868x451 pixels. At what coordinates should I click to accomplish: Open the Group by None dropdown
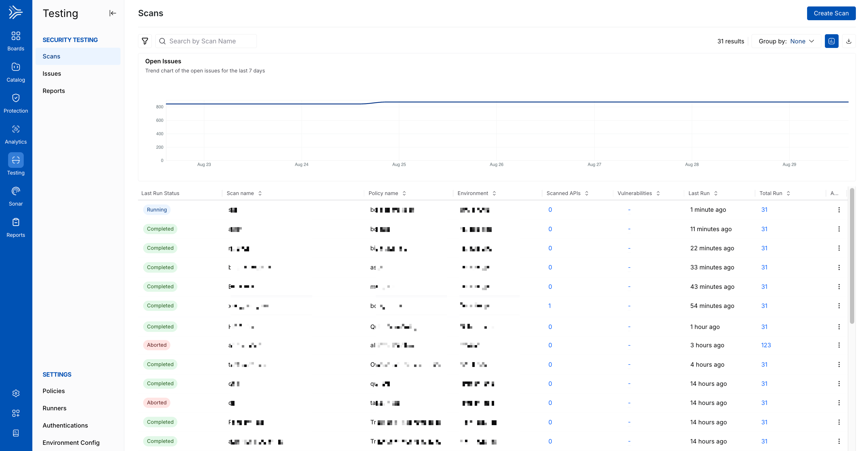pyautogui.click(x=786, y=41)
